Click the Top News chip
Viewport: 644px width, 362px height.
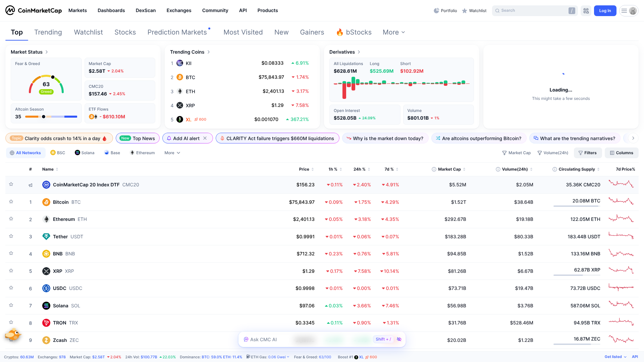pos(138,138)
